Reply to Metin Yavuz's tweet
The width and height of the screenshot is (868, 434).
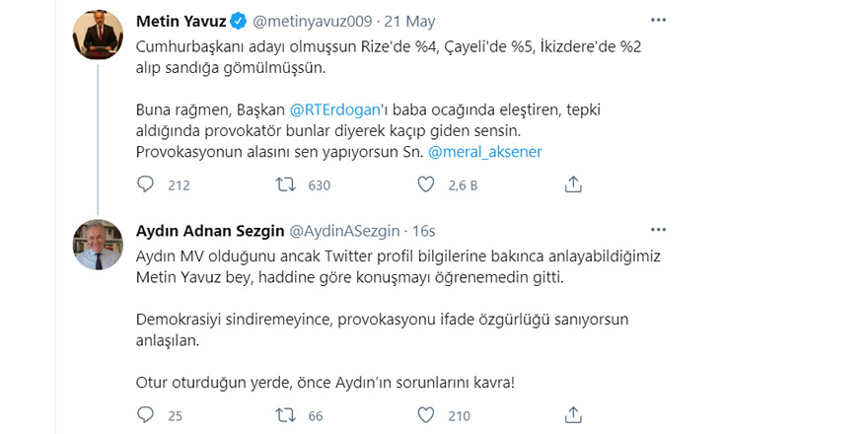click(146, 184)
